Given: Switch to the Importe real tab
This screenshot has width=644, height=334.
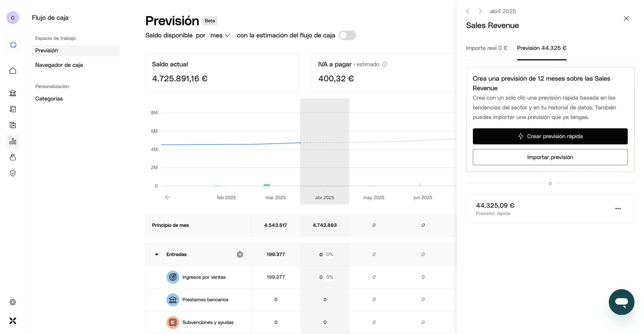Looking at the screenshot, I should click(486, 48).
